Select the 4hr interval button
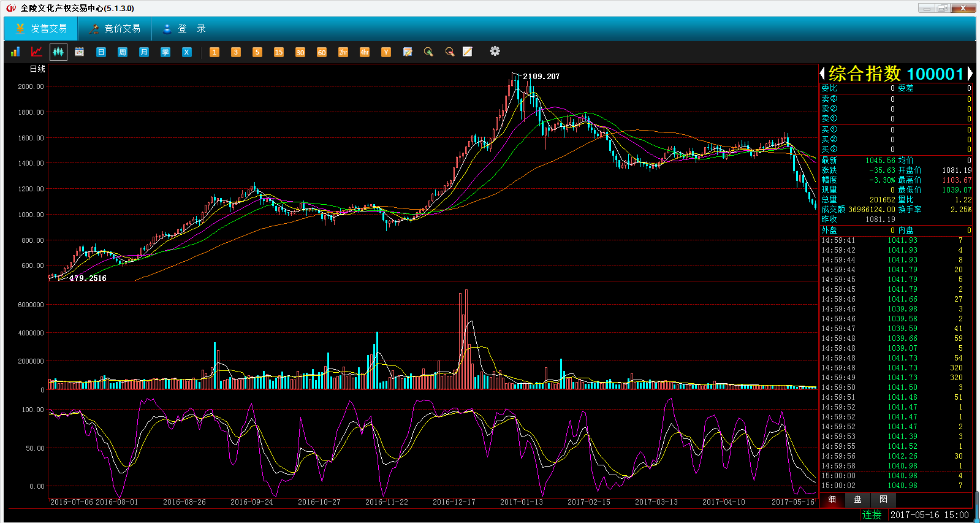980x523 pixels. (365, 52)
